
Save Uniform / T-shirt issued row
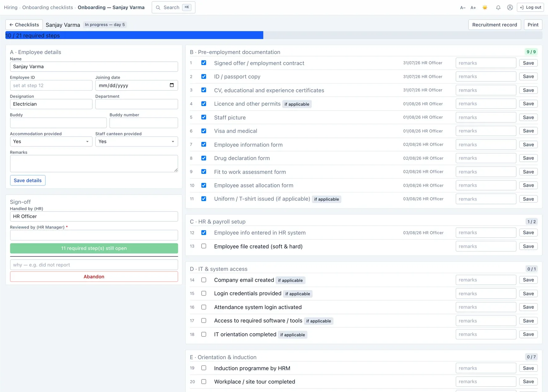click(528, 199)
